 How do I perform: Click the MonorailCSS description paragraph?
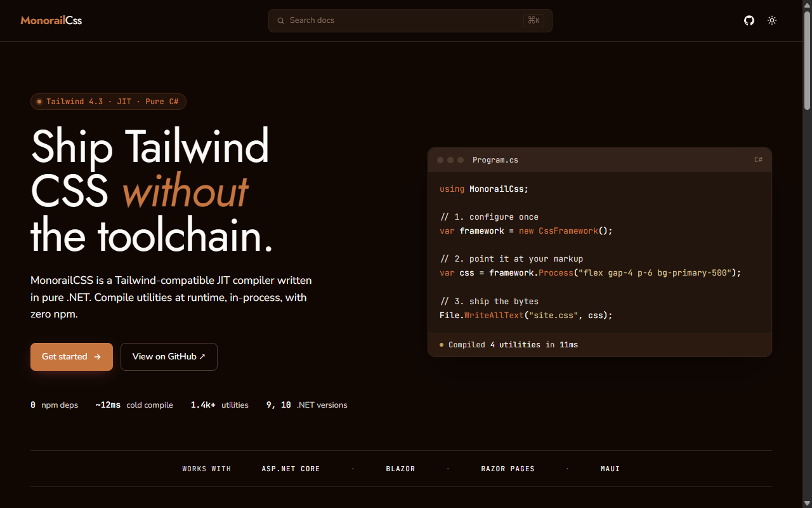pyautogui.click(x=171, y=297)
